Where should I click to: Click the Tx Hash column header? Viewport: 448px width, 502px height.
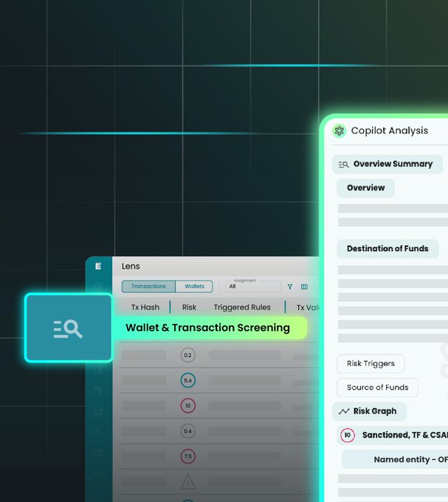click(x=145, y=307)
